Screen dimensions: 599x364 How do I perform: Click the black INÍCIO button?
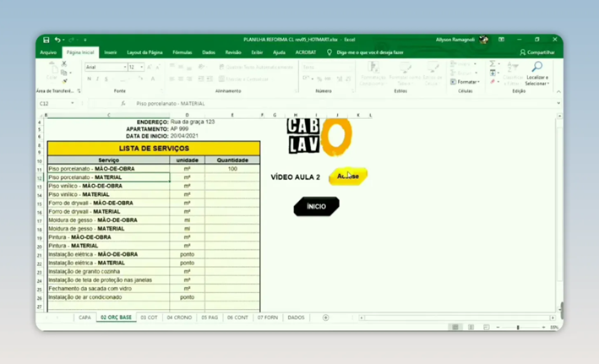coord(316,207)
